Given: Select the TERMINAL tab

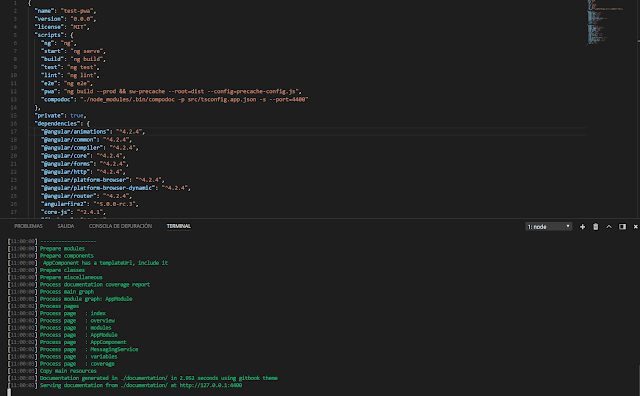Looking at the screenshot, I should coord(179,226).
